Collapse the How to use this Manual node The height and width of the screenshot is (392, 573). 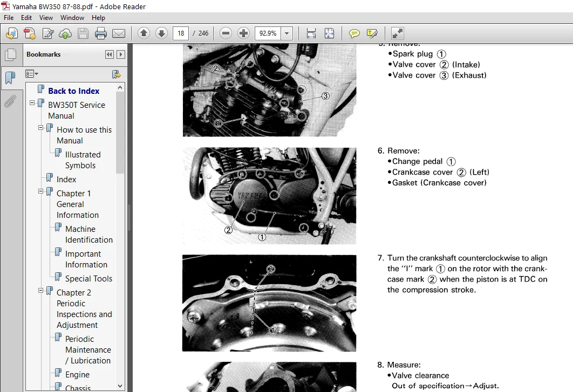tap(41, 128)
